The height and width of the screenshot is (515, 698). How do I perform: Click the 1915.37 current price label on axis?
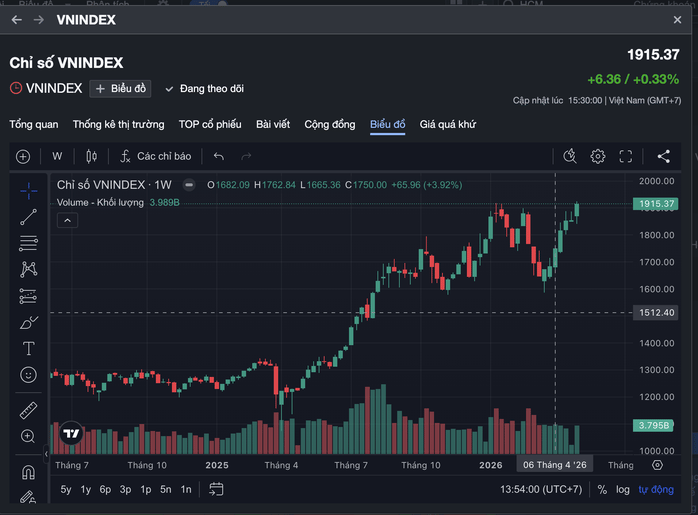[x=656, y=204]
